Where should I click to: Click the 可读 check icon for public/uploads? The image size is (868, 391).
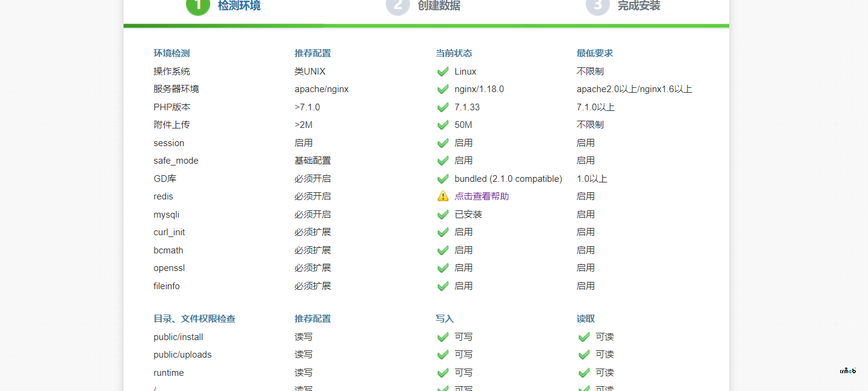(x=584, y=355)
